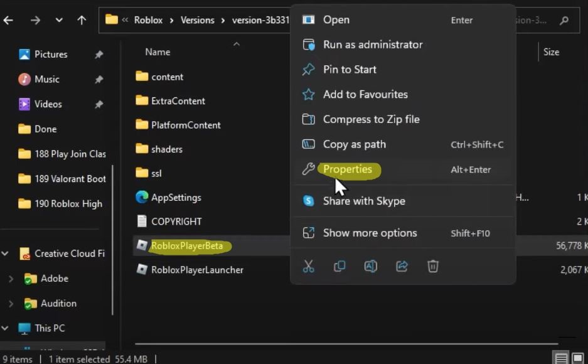Choose Open from the context menu
The height and width of the screenshot is (364, 588).
pyautogui.click(x=403, y=20)
